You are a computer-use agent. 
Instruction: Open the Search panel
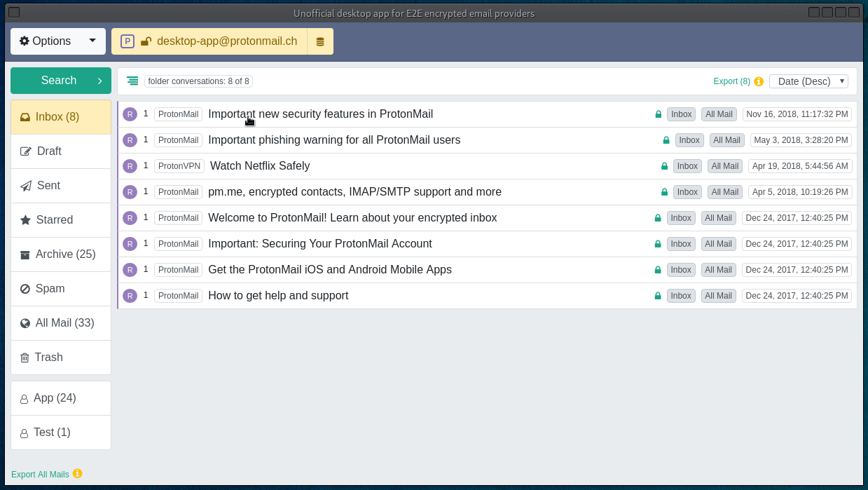click(61, 81)
